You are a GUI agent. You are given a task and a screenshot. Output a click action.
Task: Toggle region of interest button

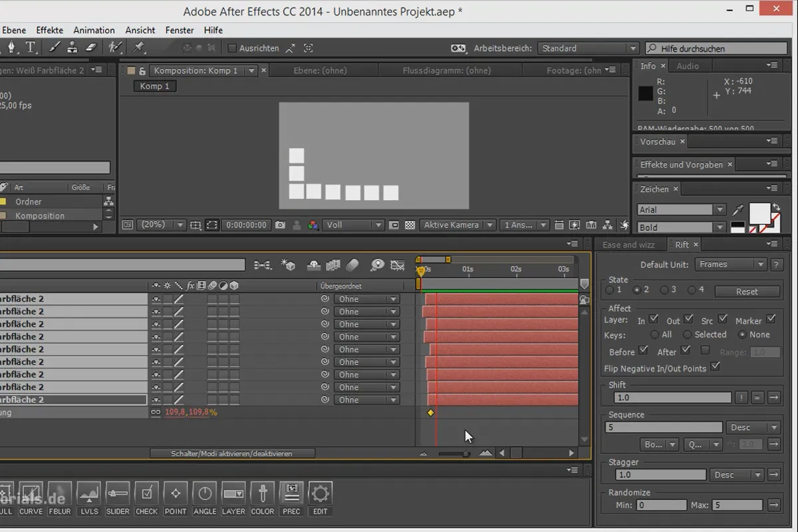[x=211, y=225]
